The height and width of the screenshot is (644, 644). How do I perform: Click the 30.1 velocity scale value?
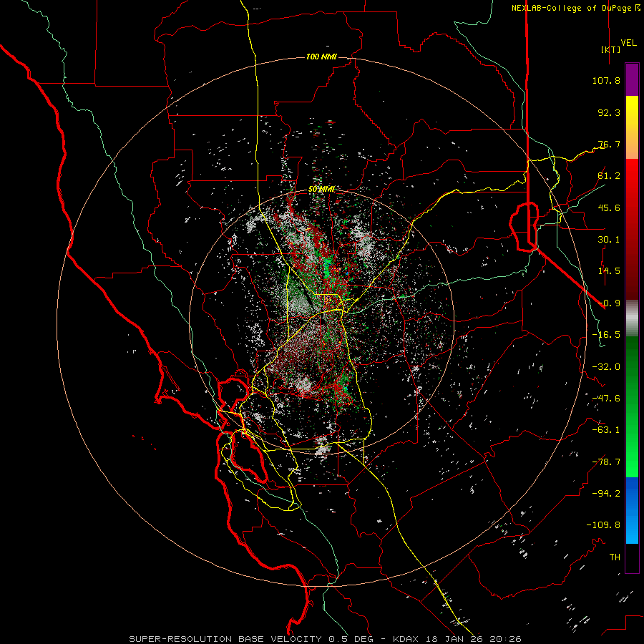click(609, 240)
